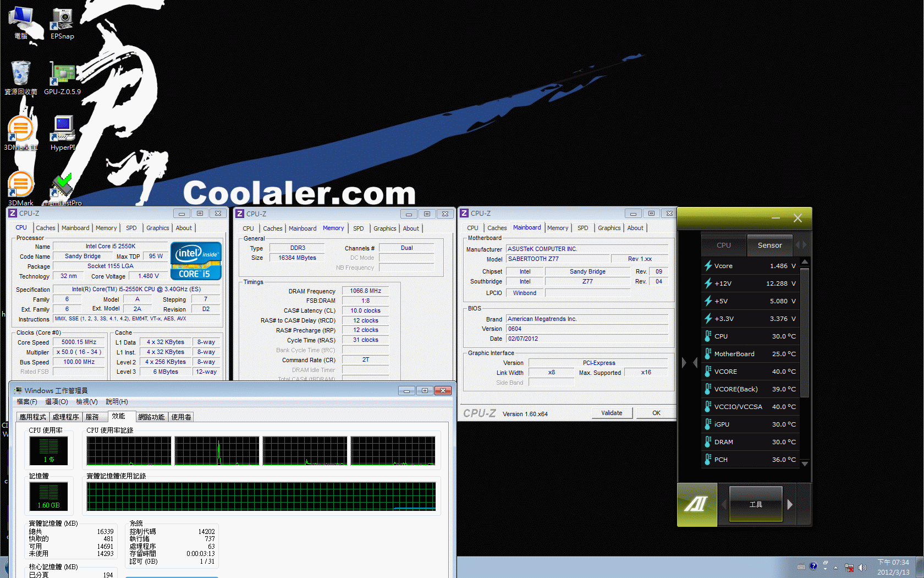This screenshot has width=924, height=578.
Task: Click the Vcore lightning bolt icon
Action: pos(708,266)
